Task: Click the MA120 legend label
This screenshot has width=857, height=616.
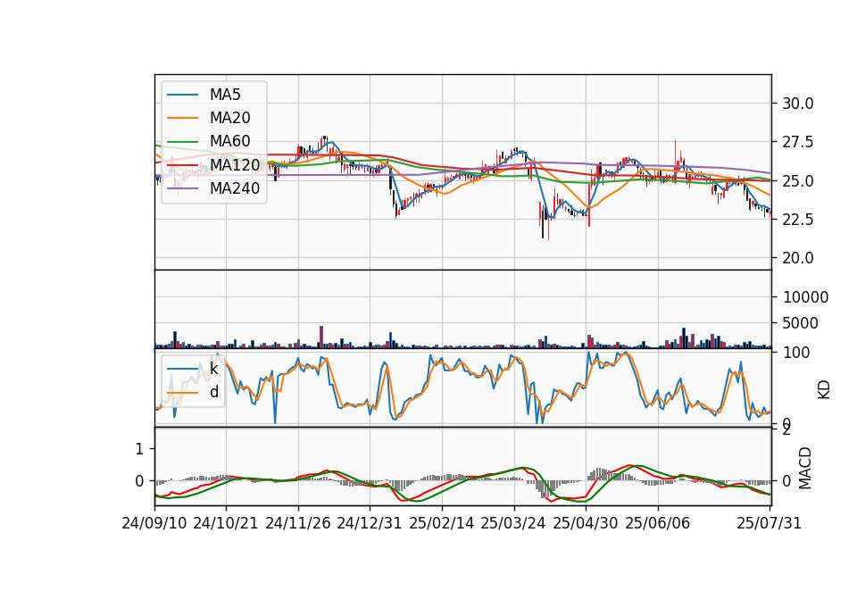Action: coord(235,165)
